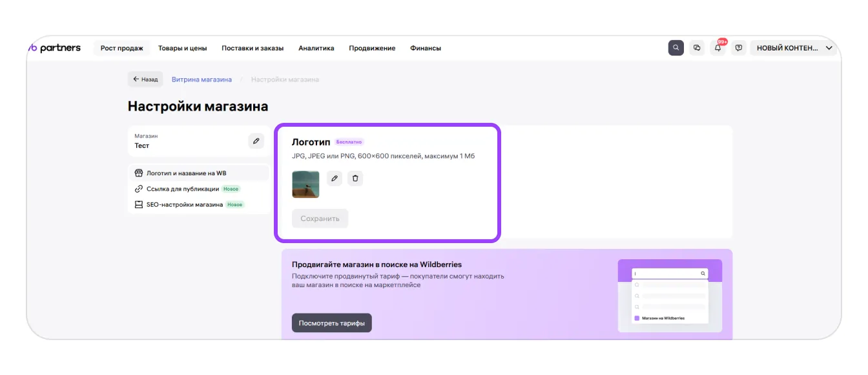Click the logo format requirements text
This screenshot has height=375, width=868.
coord(384,156)
